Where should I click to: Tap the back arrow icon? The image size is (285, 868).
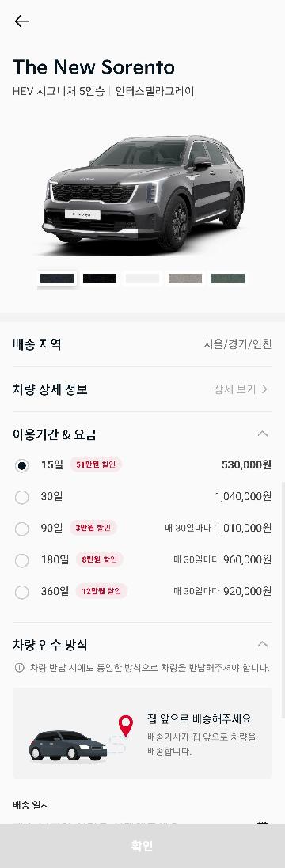click(21, 21)
